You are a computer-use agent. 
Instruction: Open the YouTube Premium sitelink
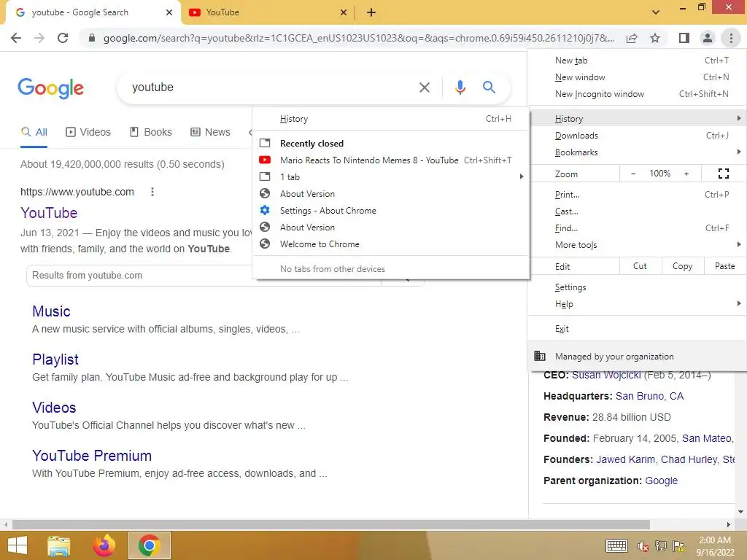(x=92, y=456)
